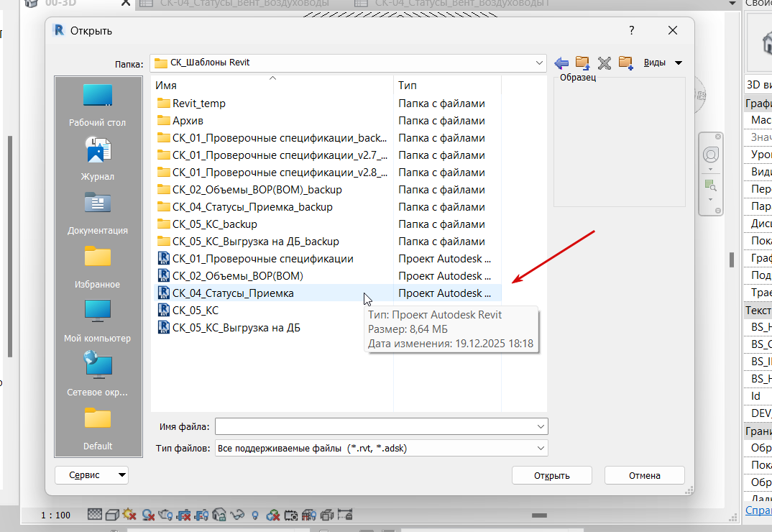
Task: Open the Документация shortcut
Action: (x=98, y=214)
